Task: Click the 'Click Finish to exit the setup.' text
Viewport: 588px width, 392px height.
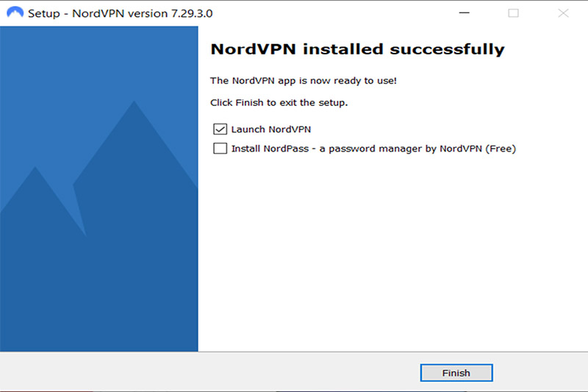Action: [x=279, y=102]
